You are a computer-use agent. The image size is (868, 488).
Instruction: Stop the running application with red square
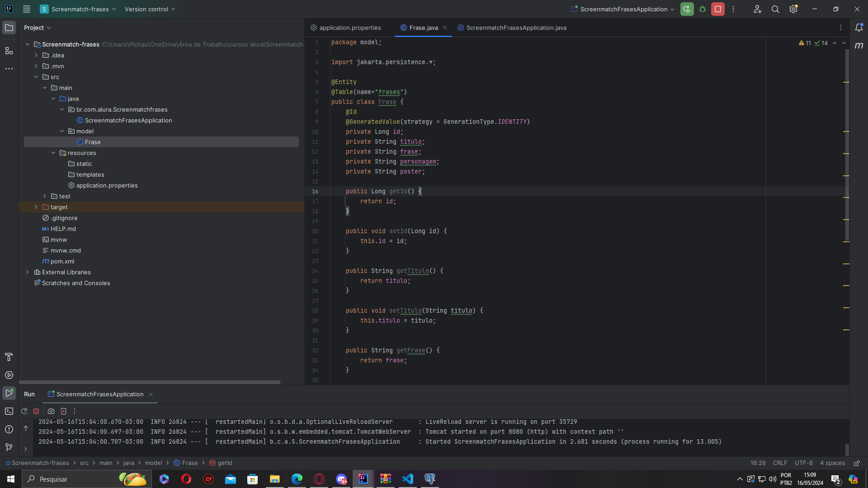(x=717, y=9)
